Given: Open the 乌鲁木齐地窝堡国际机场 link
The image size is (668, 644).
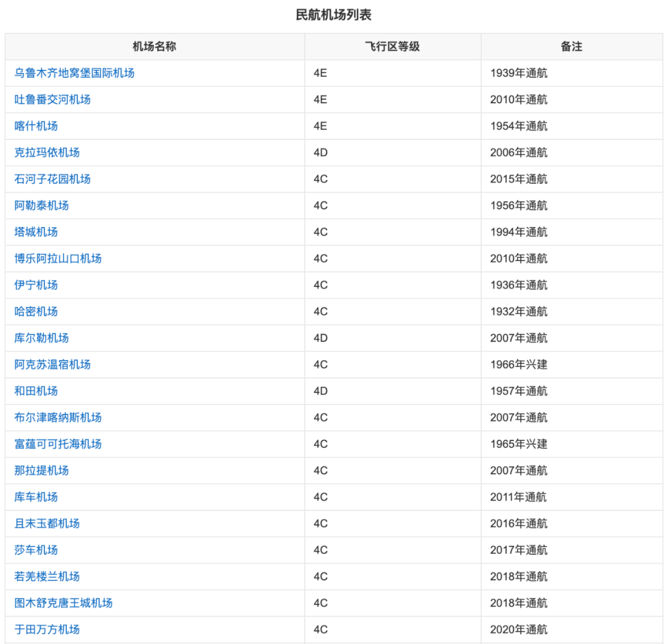Looking at the screenshot, I should tap(74, 73).
